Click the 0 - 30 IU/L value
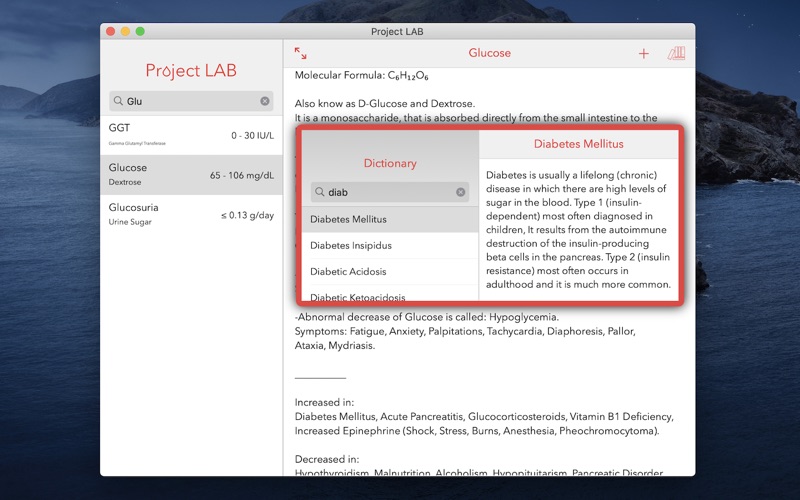This screenshot has width=800, height=500. [x=253, y=136]
